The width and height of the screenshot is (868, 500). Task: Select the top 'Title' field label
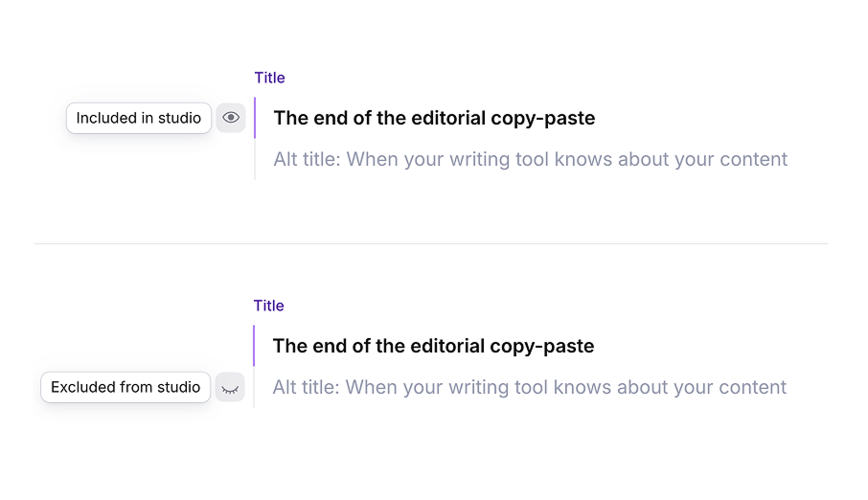(x=269, y=78)
